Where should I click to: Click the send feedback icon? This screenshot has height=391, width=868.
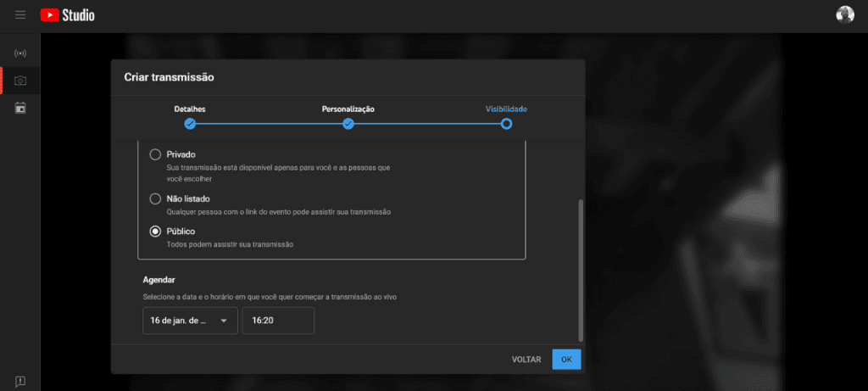click(20, 381)
